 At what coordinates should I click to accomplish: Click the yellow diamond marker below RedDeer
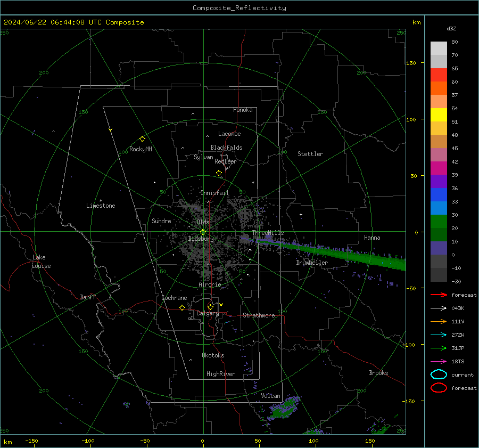[219, 173]
